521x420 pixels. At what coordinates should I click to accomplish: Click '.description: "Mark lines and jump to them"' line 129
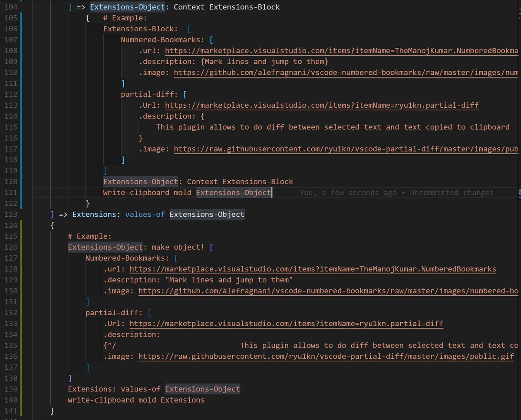tap(198, 280)
